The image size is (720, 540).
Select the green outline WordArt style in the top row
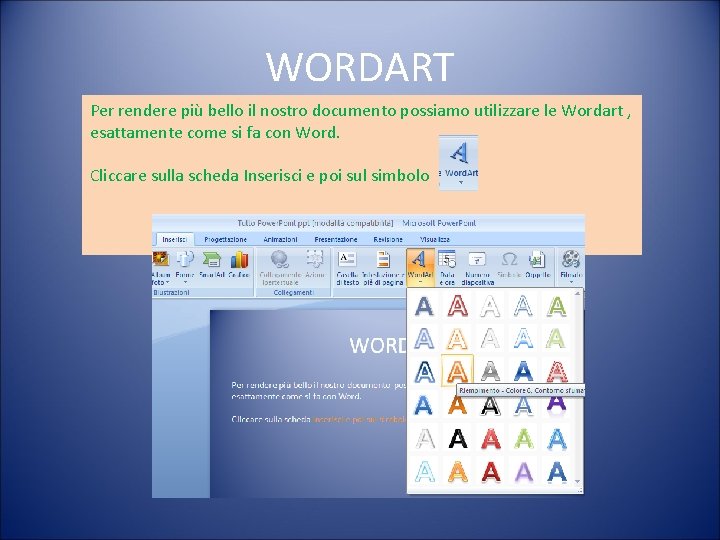(x=557, y=306)
